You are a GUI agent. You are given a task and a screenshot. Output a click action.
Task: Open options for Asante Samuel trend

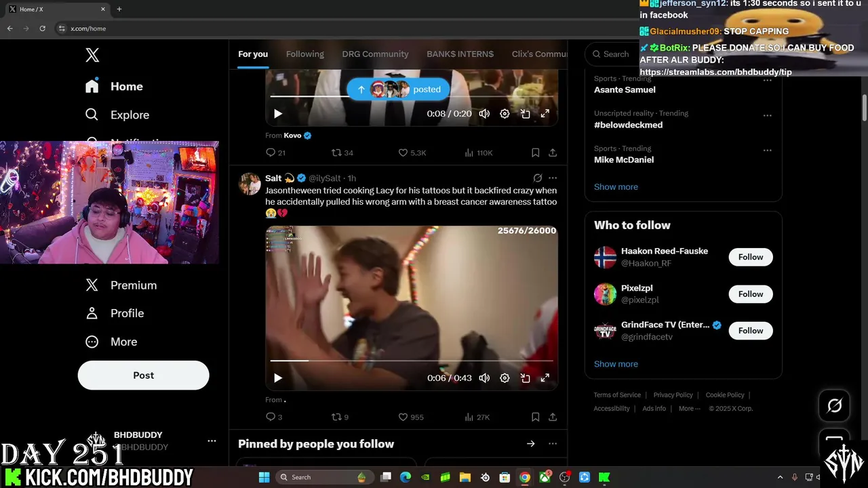pos(767,80)
